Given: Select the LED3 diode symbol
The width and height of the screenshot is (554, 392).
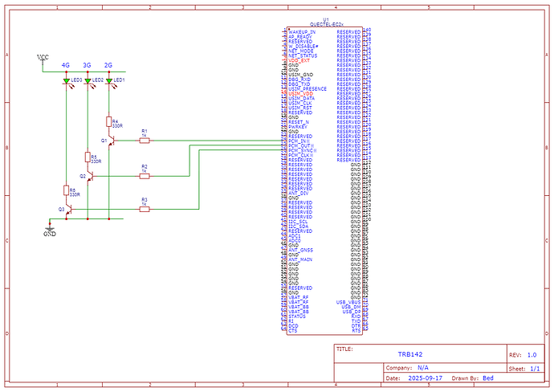Looking at the screenshot, I should pos(65,81).
